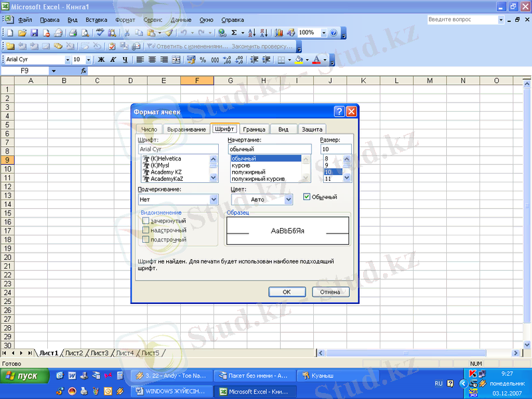Click the Sort Descending icon
532x399 pixels.
(x=264, y=33)
